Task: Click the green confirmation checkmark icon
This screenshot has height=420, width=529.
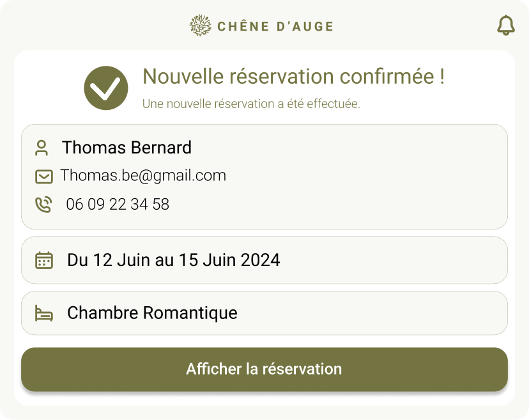Action: point(106,88)
